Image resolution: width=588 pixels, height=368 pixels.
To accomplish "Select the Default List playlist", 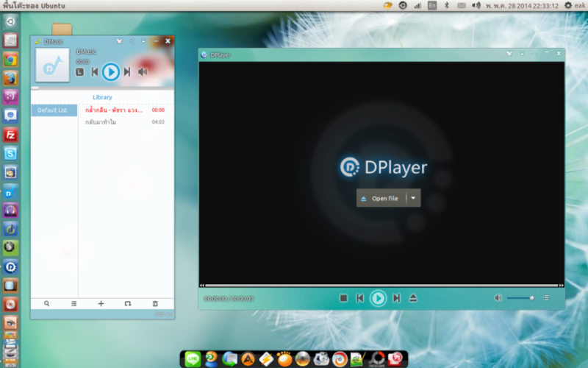I will pyautogui.click(x=54, y=110).
